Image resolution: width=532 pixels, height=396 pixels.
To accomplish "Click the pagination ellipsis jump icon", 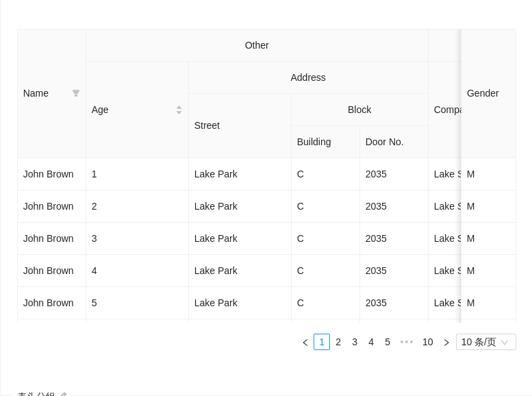I will [x=407, y=342].
